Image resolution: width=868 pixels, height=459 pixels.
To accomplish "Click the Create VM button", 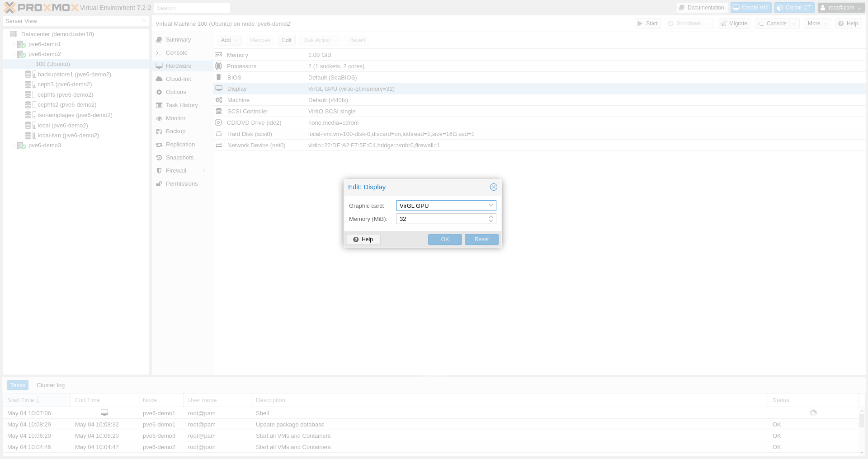I will pos(750,7).
